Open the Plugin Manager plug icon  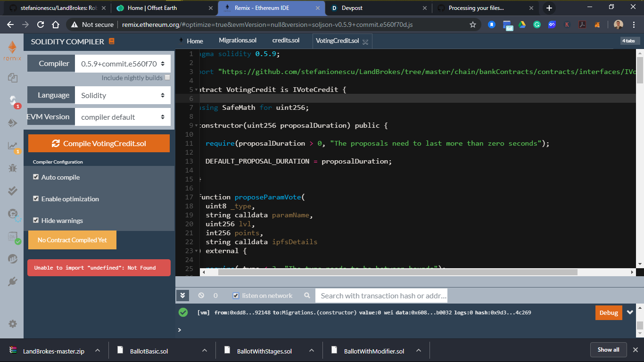click(13, 282)
